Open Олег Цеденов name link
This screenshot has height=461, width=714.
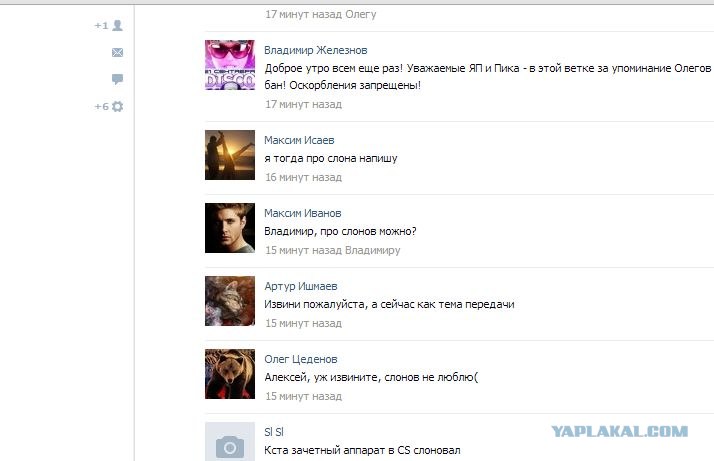301,359
